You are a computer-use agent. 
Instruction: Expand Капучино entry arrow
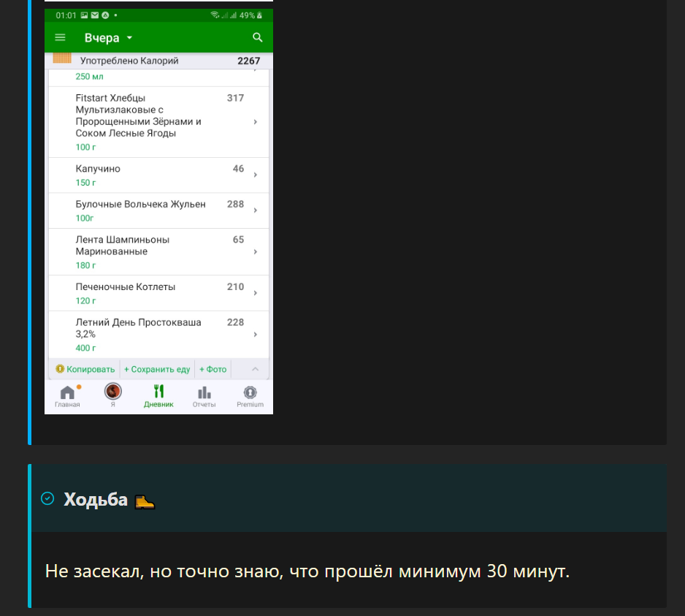(x=256, y=175)
